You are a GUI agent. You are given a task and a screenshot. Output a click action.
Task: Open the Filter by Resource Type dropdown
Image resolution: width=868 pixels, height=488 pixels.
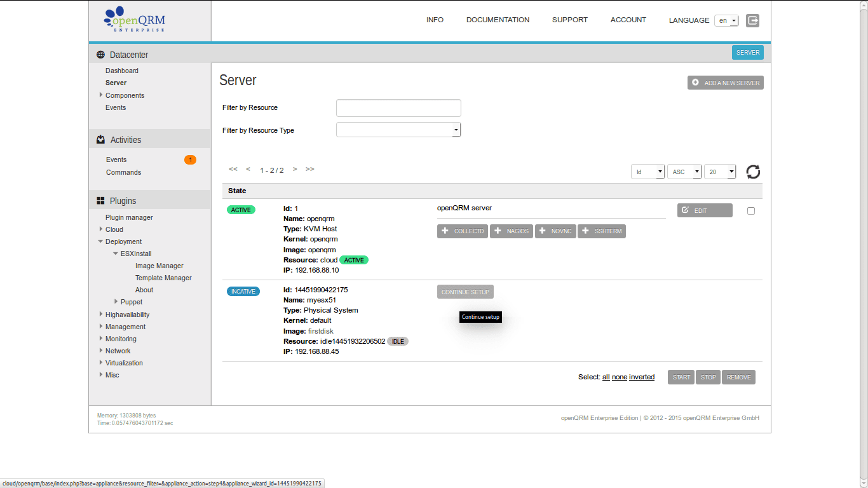pyautogui.click(x=398, y=130)
